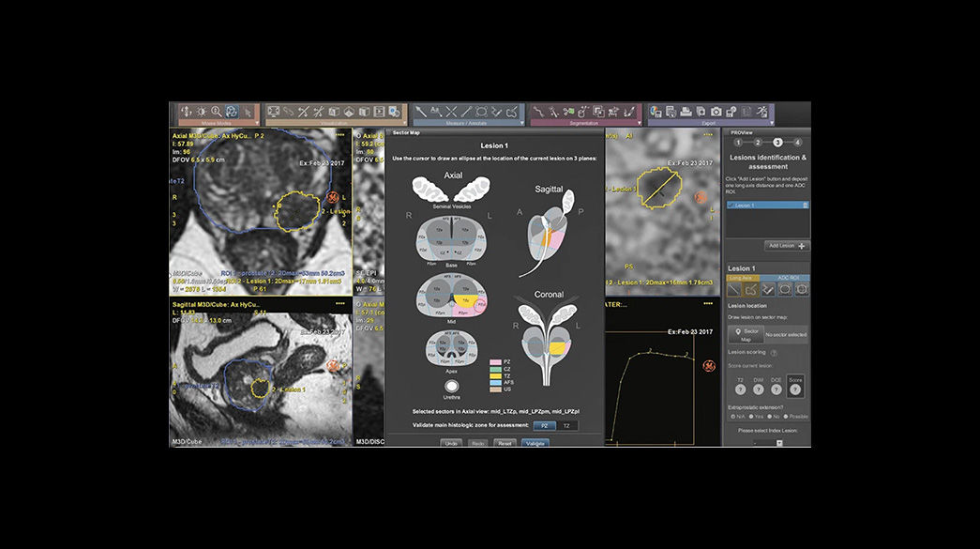Click the help icon beside Lesion scoring
Viewport: 980px width, 549px height.
774,353
